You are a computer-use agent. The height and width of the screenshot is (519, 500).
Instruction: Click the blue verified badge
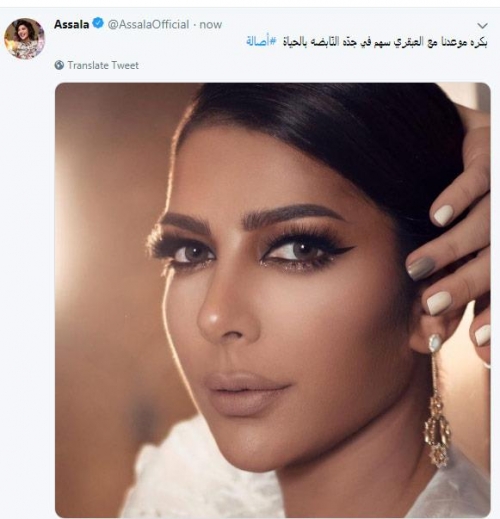[98, 24]
